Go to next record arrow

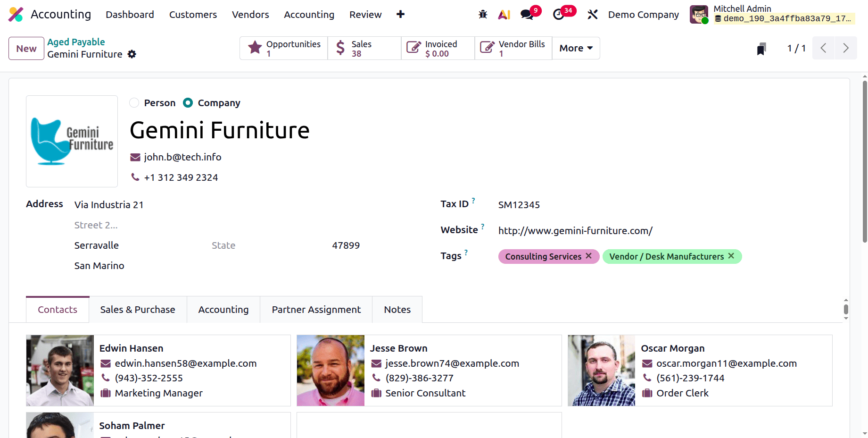pos(846,48)
